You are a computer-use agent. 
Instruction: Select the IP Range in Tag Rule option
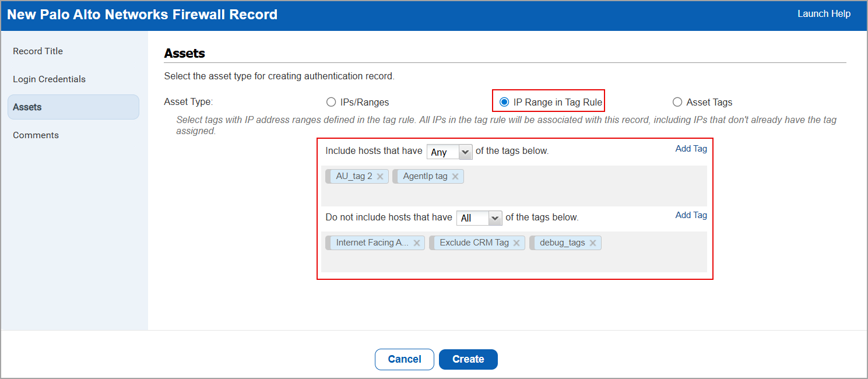click(x=504, y=101)
